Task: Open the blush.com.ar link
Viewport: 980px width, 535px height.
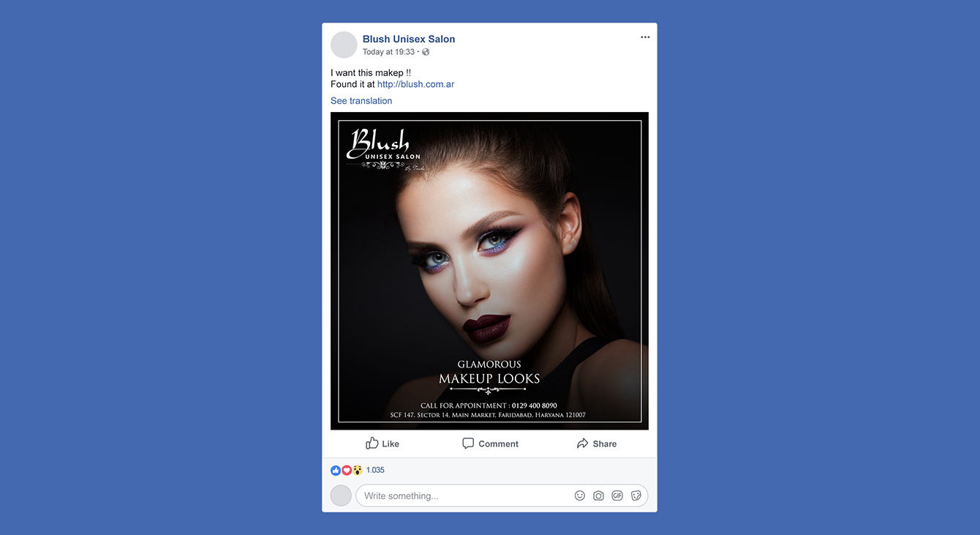Action: click(x=415, y=84)
